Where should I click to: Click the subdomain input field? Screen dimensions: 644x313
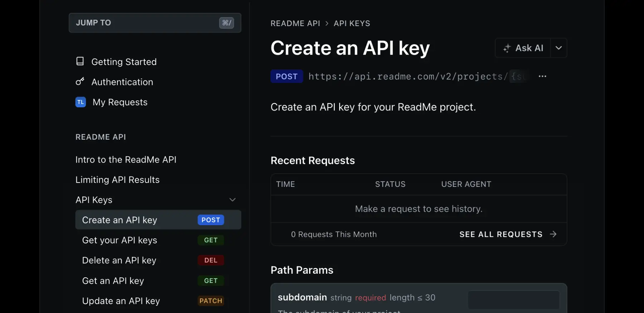514,300
